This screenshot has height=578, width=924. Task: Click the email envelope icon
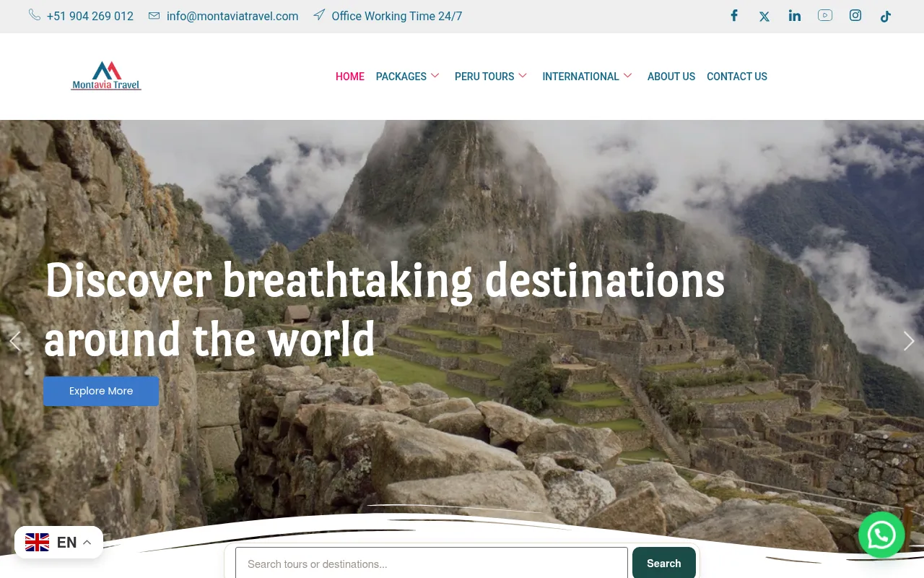154,15
